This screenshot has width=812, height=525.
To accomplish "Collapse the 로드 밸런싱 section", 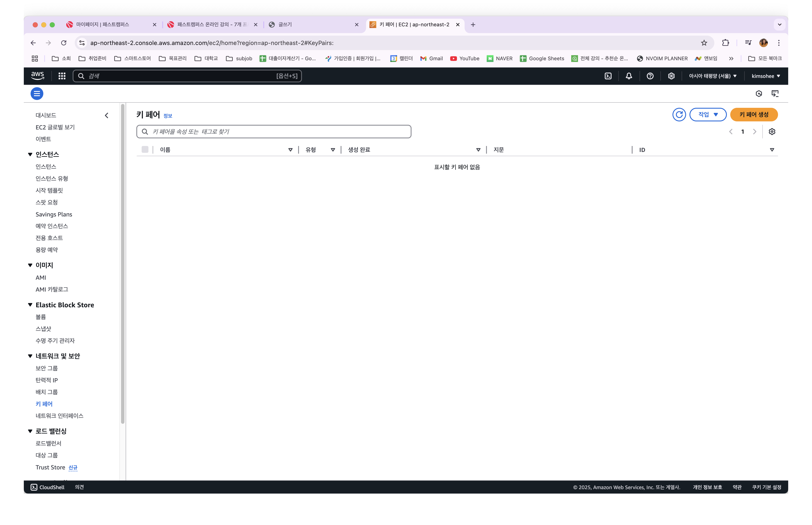I will (30, 431).
